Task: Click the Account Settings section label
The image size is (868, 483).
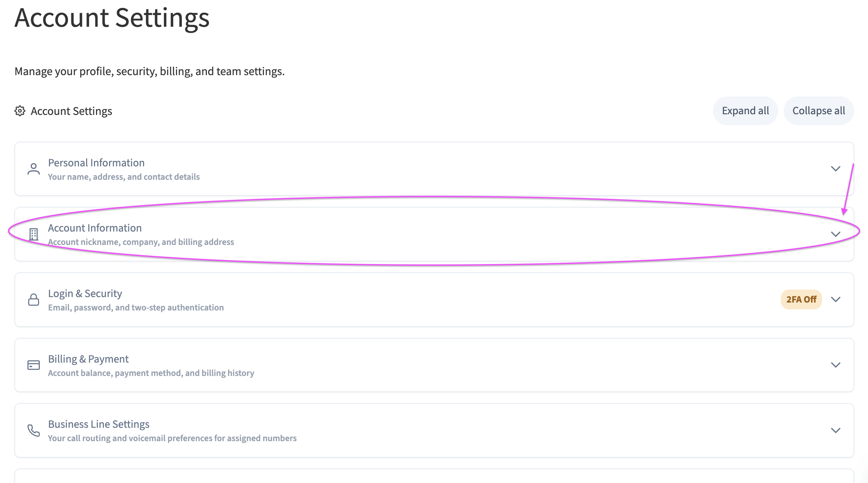Action: click(x=71, y=111)
